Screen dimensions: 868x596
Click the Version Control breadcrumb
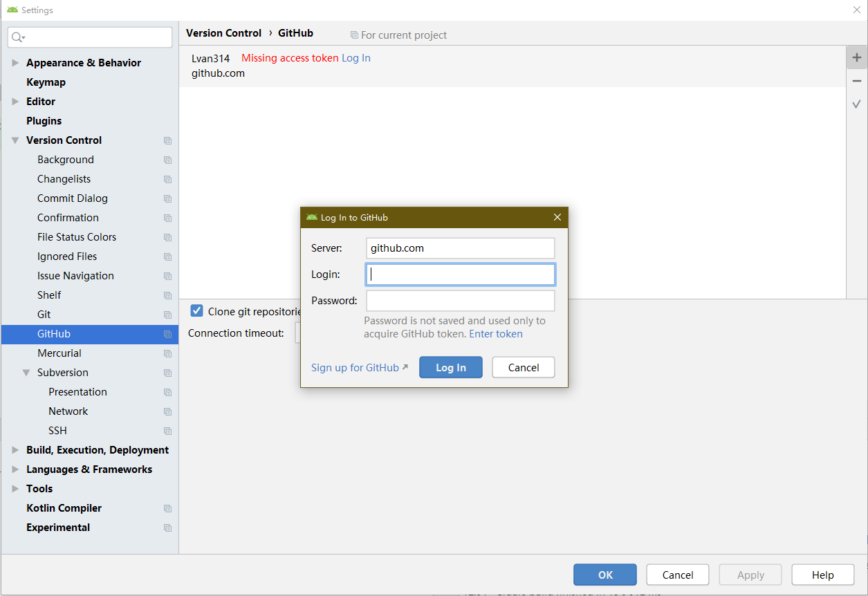(x=223, y=33)
